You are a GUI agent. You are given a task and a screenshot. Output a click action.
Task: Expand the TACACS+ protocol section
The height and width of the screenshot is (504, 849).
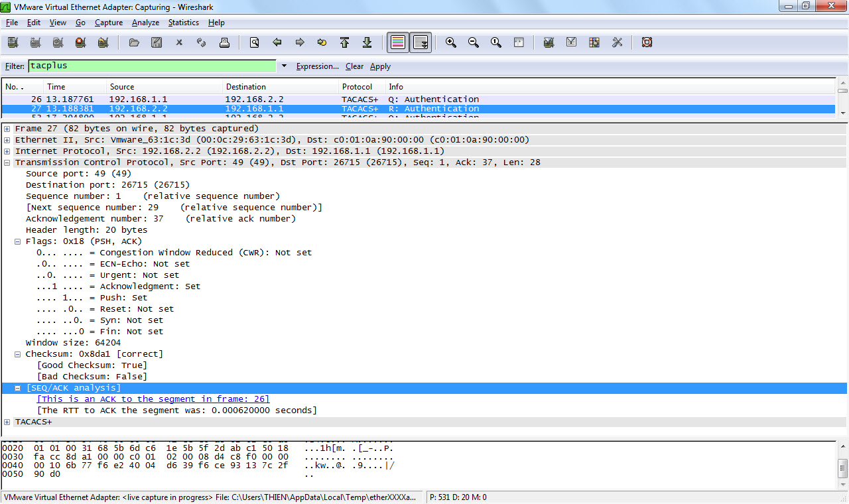[7, 422]
